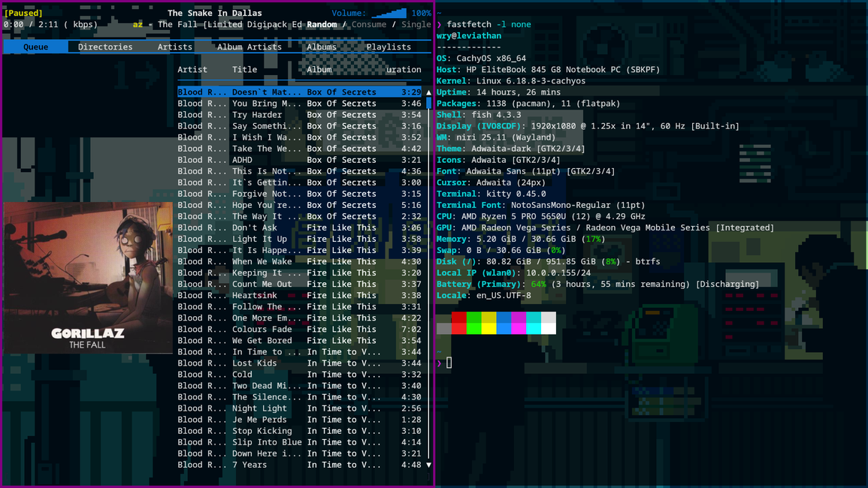The width and height of the screenshot is (868, 488).
Task: Toggle Random playback mode
Action: pos(322,24)
